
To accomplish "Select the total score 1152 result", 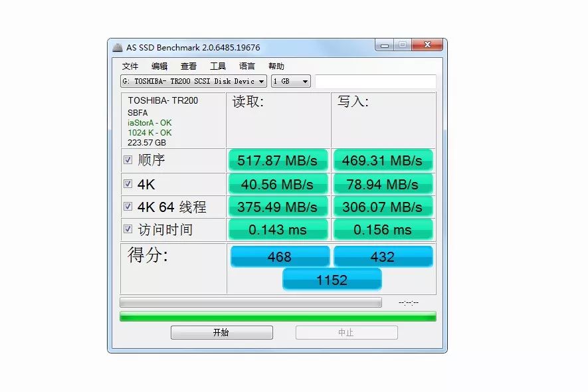I will click(x=331, y=279).
